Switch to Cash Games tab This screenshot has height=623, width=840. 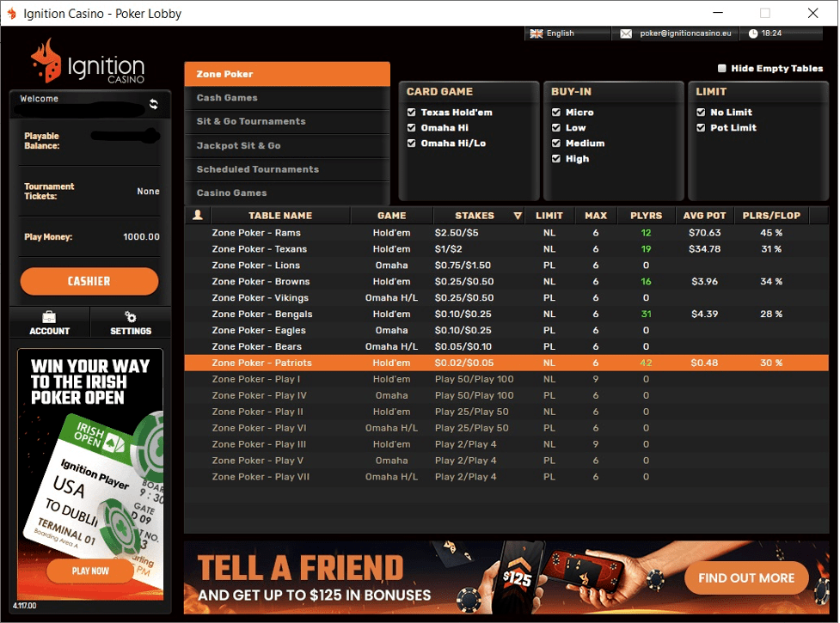point(287,98)
